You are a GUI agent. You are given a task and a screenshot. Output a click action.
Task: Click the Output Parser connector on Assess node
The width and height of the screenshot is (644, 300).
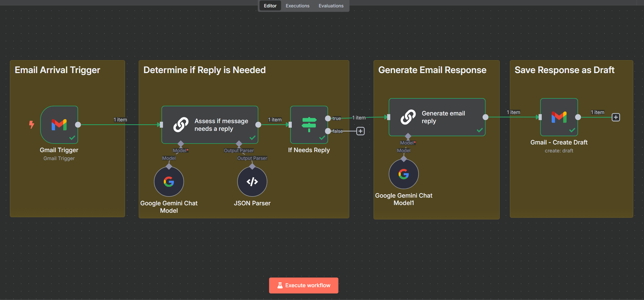click(239, 144)
